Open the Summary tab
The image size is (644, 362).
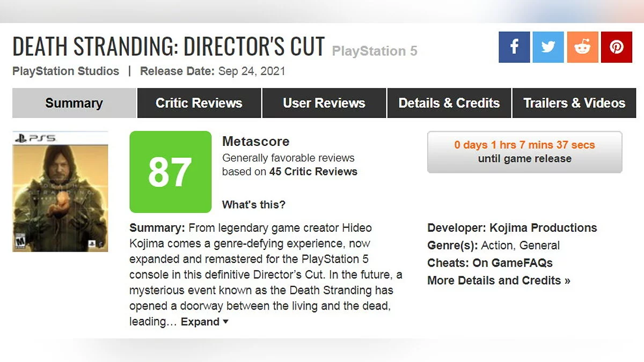click(x=74, y=103)
